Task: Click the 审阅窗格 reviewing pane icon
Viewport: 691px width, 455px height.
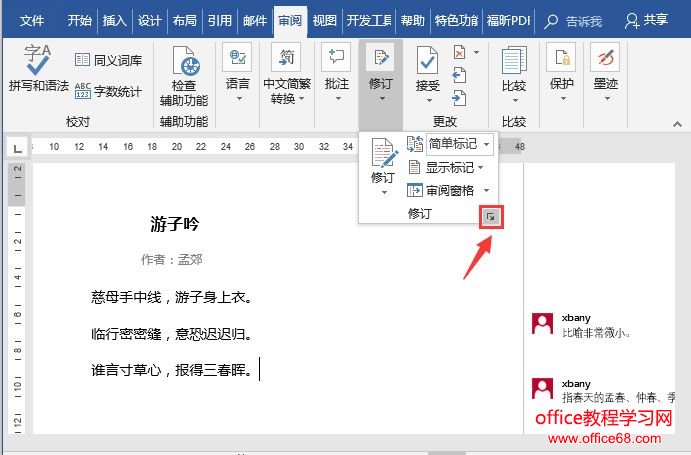Action: pyautogui.click(x=414, y=190)
